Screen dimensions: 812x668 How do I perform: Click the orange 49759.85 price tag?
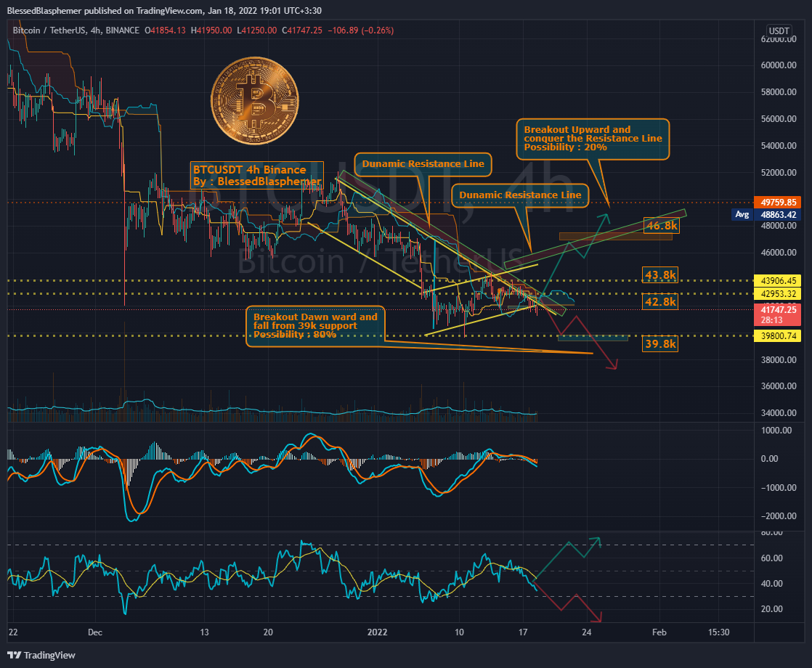[778, 203]
